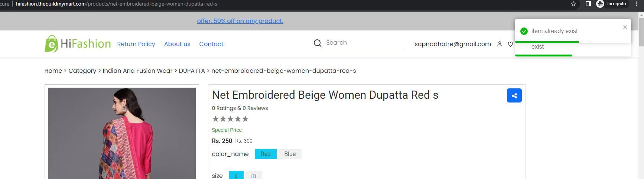Click the HiFashion logo
Image resolution: width=644 pixels, height=179 pixels.
click(78, 44)
